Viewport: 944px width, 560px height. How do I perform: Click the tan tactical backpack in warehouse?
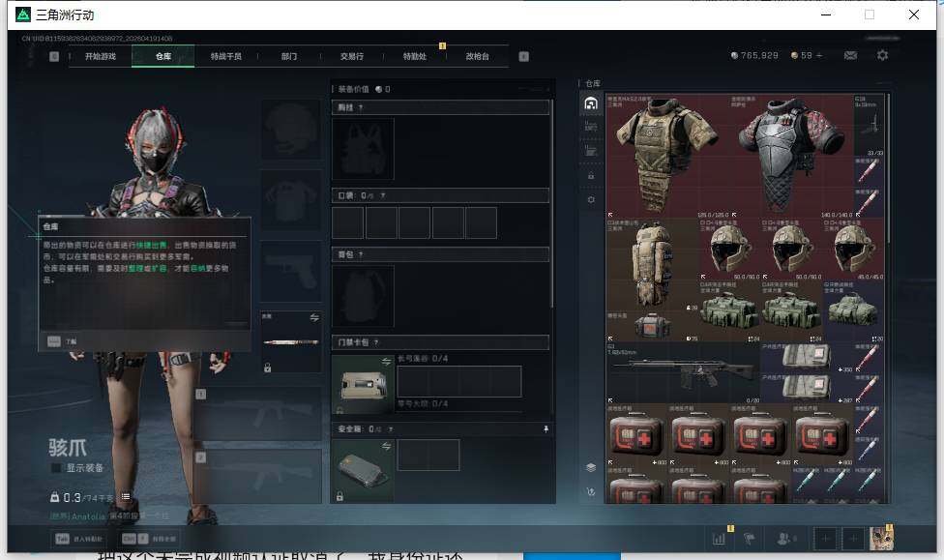[x=652, y=265]
